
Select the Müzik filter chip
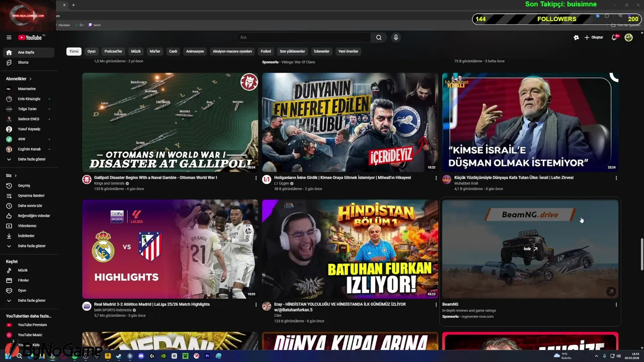(x=136, y=51)
